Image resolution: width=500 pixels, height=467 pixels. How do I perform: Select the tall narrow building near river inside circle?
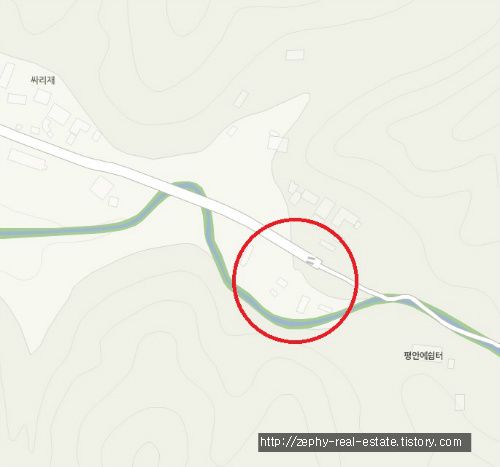click(x=303, y=304)
